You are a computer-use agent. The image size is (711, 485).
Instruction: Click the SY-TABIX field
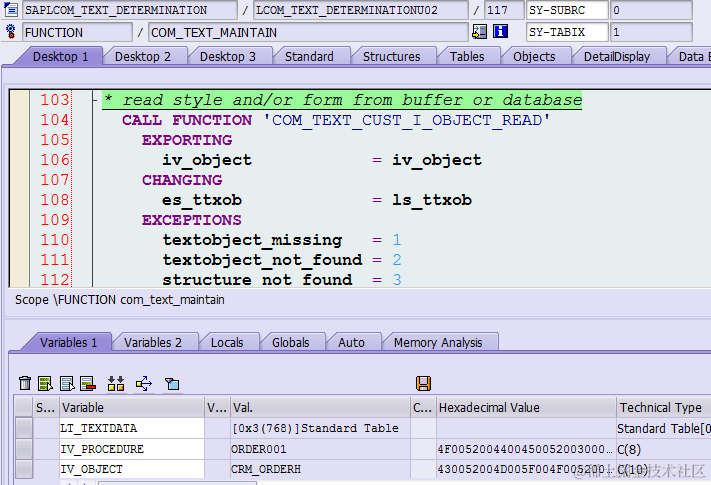(567, 32)
